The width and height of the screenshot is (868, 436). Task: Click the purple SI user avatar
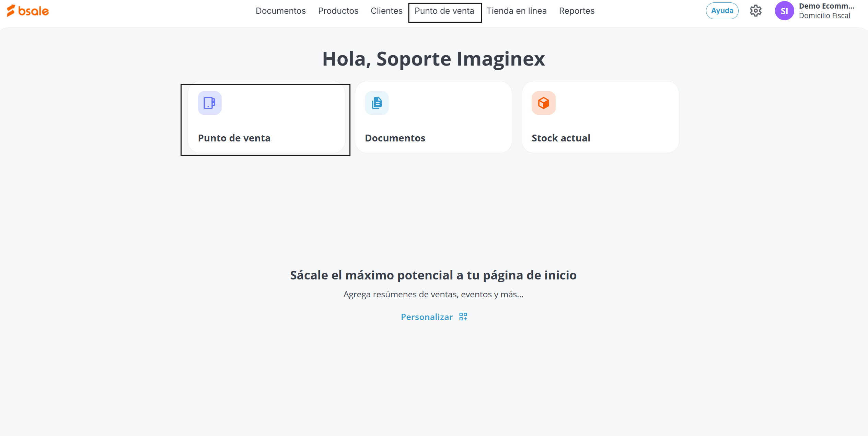[784, 11]
